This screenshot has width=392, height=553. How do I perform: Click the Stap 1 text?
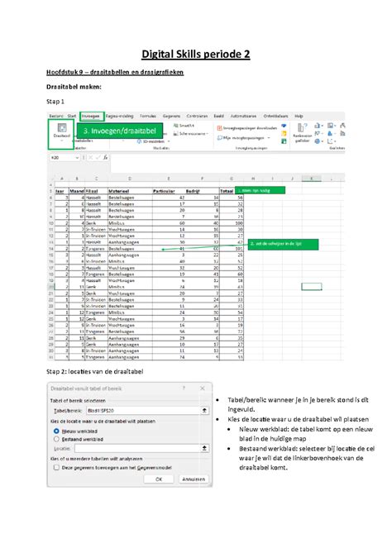[55, 102]
